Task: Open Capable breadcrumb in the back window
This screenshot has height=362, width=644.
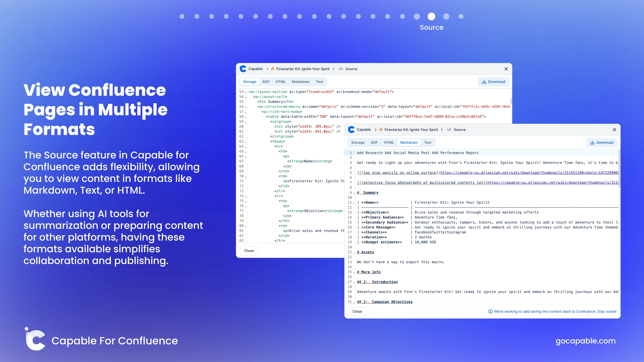Action: click(x=255, y=69)
